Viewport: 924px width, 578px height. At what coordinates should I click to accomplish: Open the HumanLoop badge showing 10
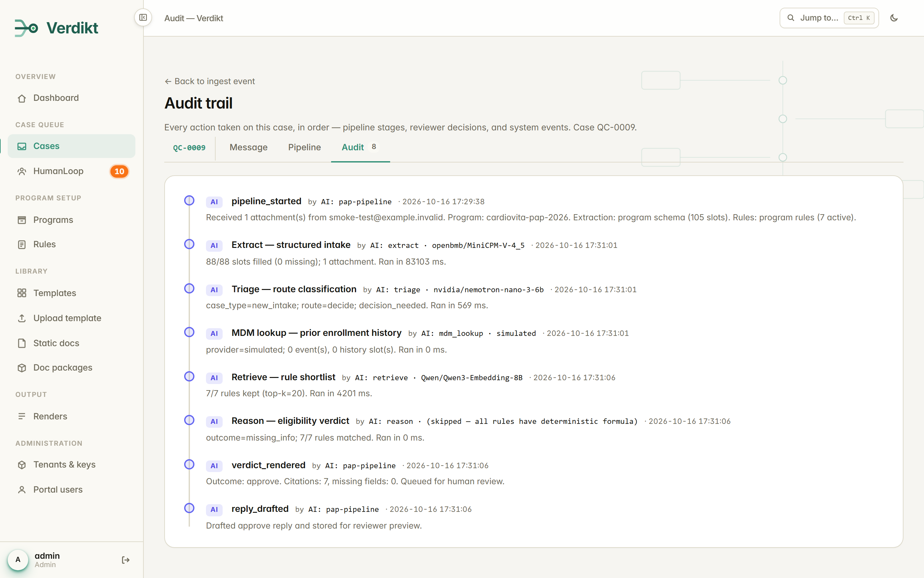(119, 171)
